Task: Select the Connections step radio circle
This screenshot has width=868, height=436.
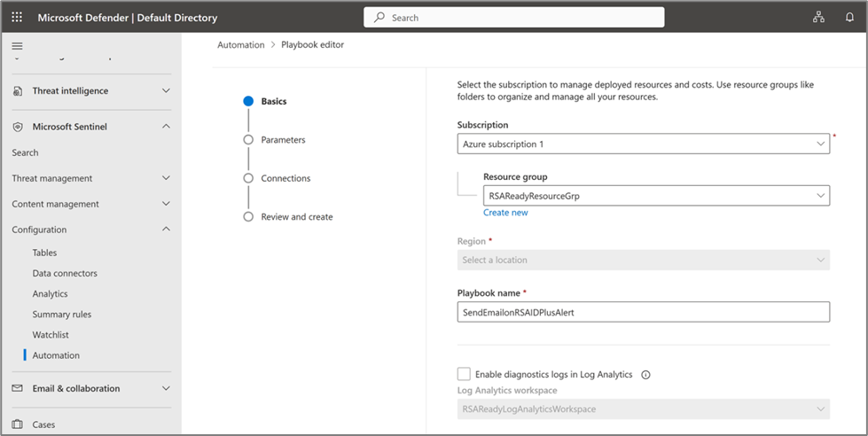Action: (x=248, y=178)
